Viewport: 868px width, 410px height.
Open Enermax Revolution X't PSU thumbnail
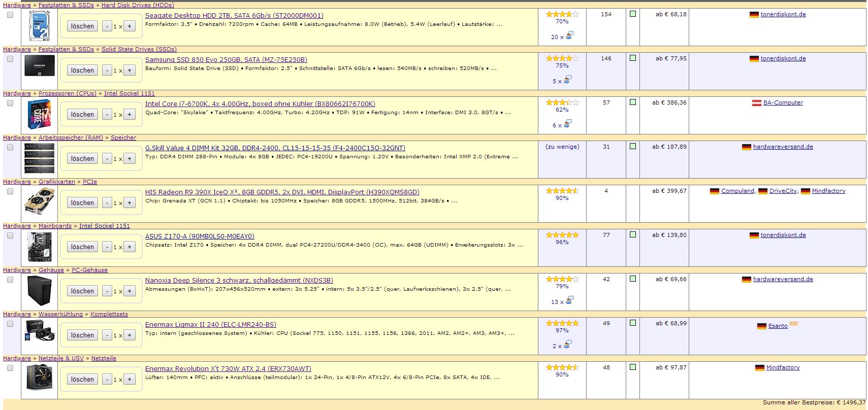click(39, 378)
